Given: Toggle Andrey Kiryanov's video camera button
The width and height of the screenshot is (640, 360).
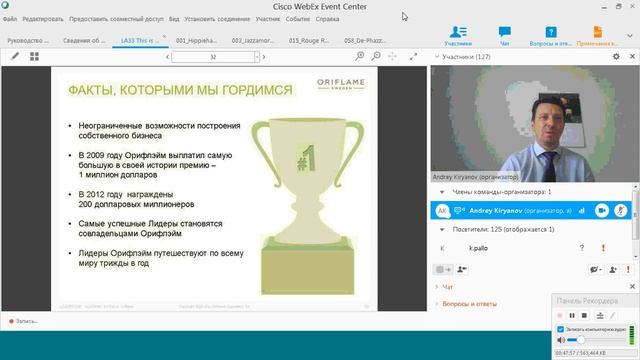Looking at the screenshot, I should [x=602, y=211].
